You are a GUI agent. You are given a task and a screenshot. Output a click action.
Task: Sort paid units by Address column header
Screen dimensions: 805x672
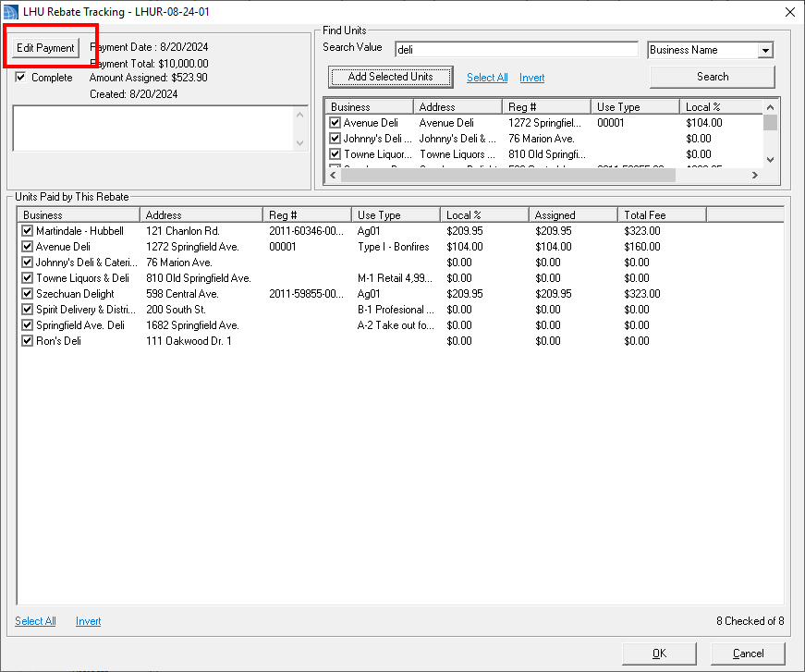pos(201,215)
